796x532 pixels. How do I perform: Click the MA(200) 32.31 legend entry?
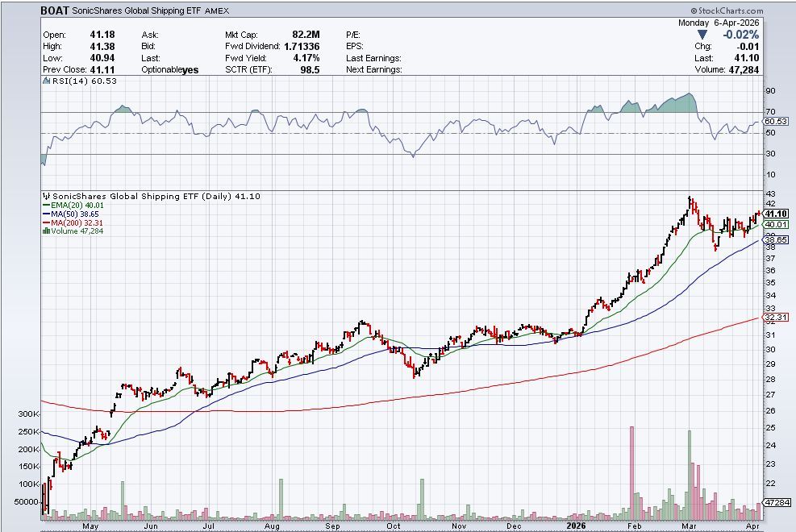(73, 223)
